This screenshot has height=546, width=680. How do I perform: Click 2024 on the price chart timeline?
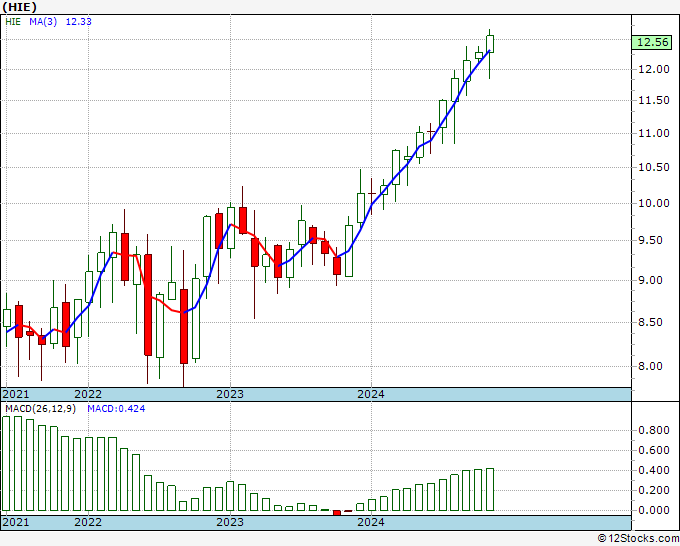(371, 394)
